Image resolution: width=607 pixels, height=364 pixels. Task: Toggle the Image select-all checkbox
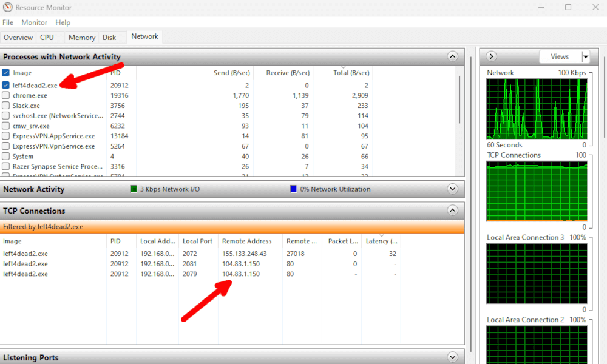tap(6, 73)
